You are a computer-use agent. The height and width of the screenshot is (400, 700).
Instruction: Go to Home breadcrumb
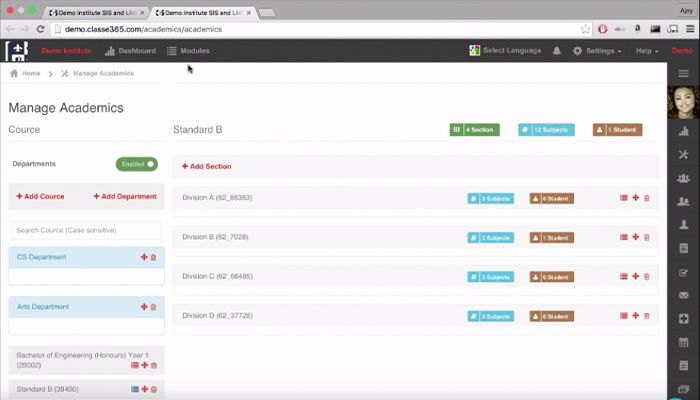pyautogui.click(x=25, y=73)
